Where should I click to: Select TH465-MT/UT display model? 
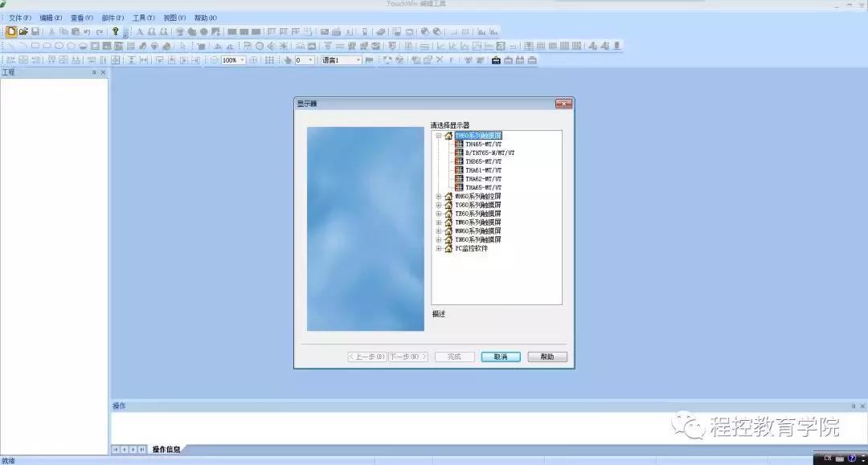483,145
